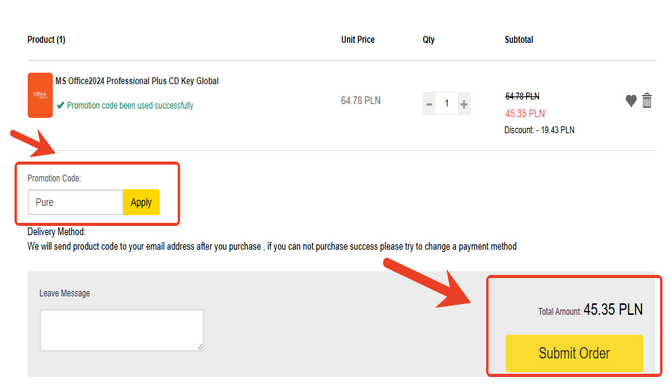Open the MS Office2024 product thumbnail
This screenshot has width=670, height=390.
[x=40, y=95]
